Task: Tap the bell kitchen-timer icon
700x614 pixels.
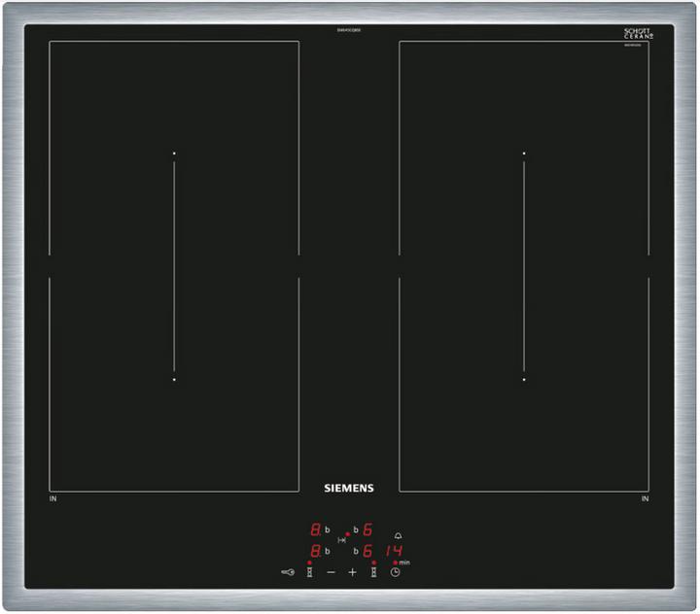Action: point(398,535)
